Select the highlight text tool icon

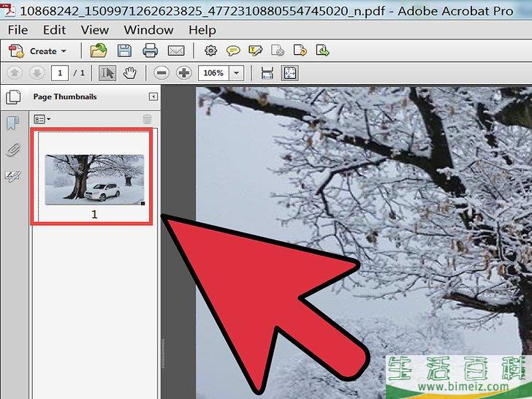[256, 51]
